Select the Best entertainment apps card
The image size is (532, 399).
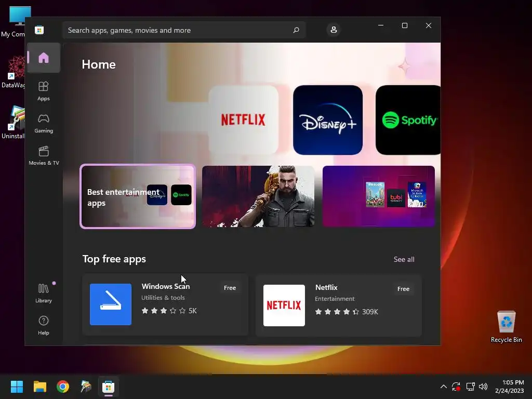(138, 196)
